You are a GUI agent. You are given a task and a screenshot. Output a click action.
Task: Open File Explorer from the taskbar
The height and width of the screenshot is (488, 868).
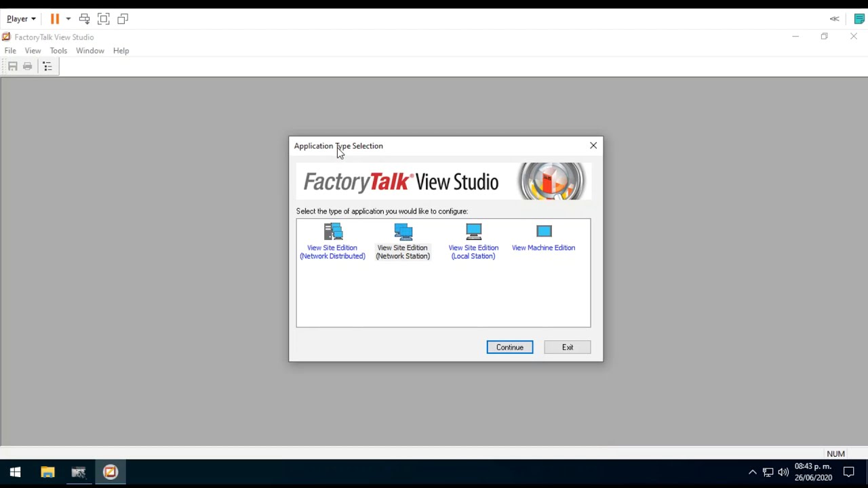47,472
